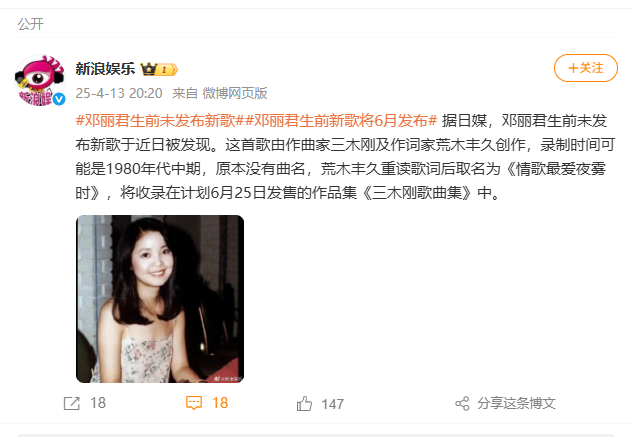Click the 微博网页版 source link
The image size is (632, 437).
(x=235, y=93)
